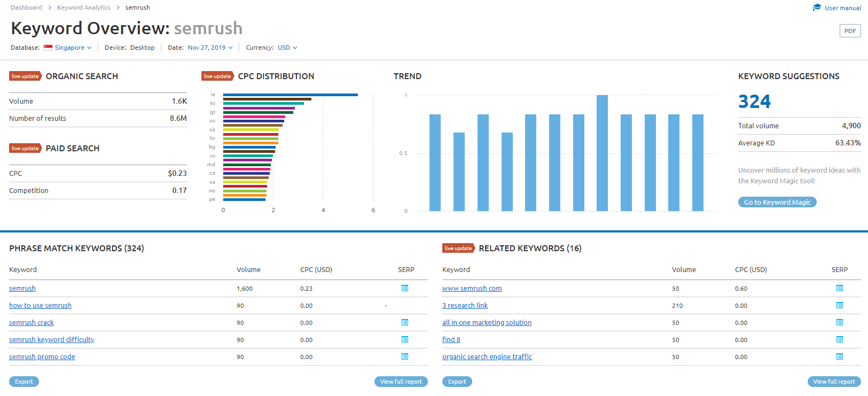
Task: Click the organic Volume value 1.6K
Action: [x=179, y=101]
